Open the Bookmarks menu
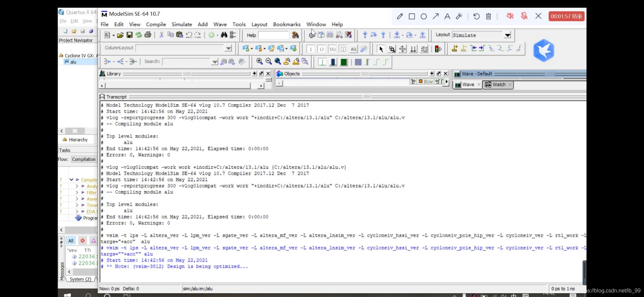Image resolution: width=644 pixels, height=297 pixels. click(x=286, y=24)
